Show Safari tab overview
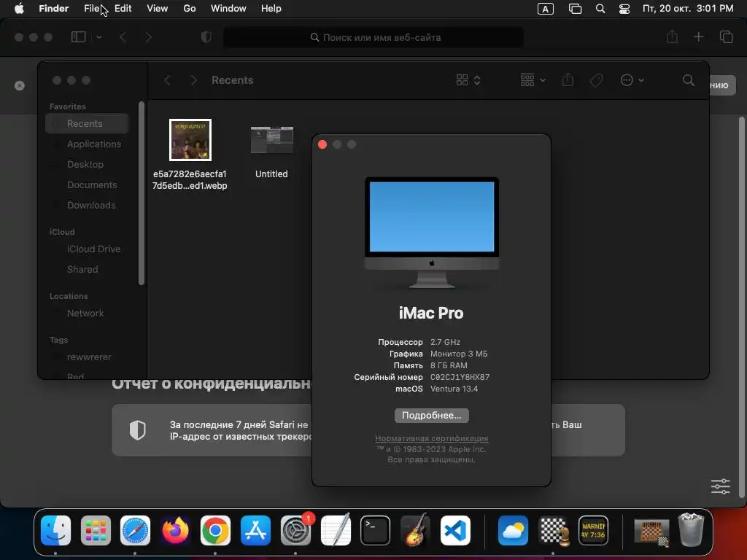The height and width of the screenshot is (560, 747). click(726, 36)
